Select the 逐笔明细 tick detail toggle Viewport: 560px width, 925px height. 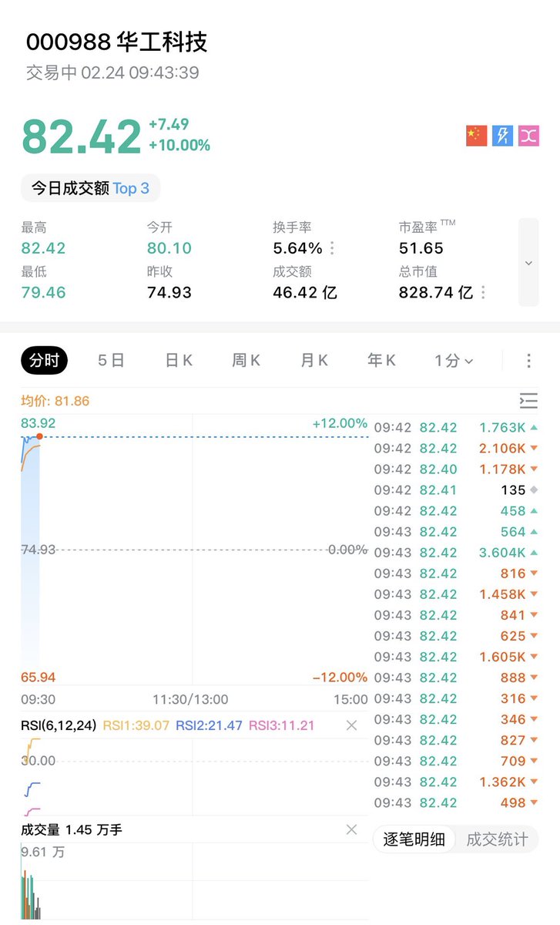tap(414, 839)
